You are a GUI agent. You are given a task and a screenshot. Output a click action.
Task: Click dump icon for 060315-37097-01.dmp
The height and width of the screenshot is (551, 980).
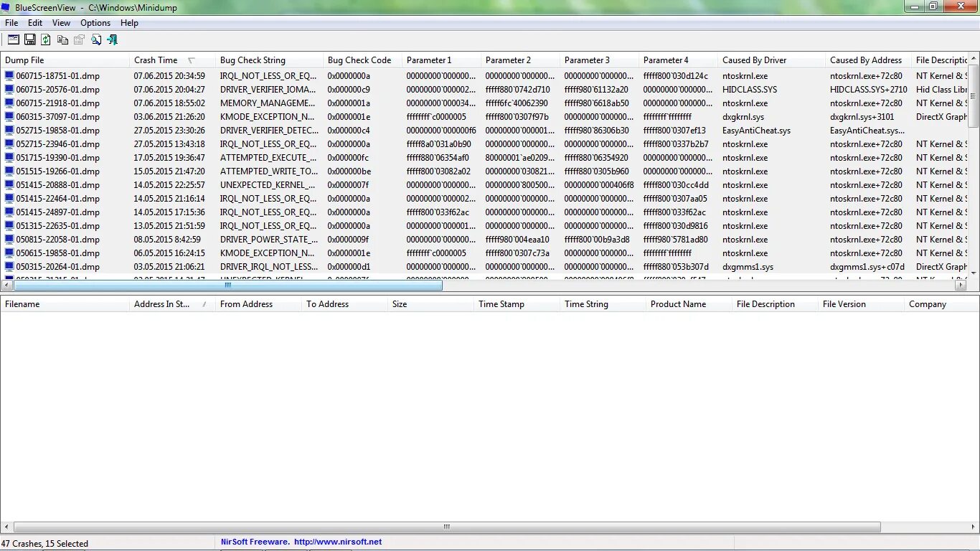pos(9,116)
